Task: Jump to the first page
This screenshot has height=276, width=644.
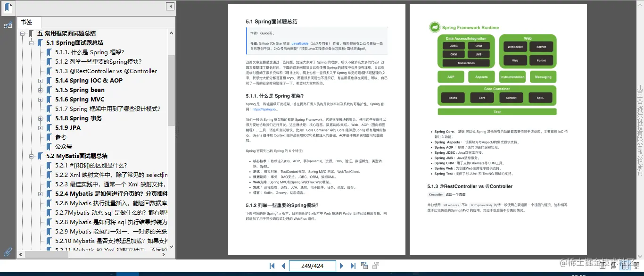Action: click(x=272, y=266)
